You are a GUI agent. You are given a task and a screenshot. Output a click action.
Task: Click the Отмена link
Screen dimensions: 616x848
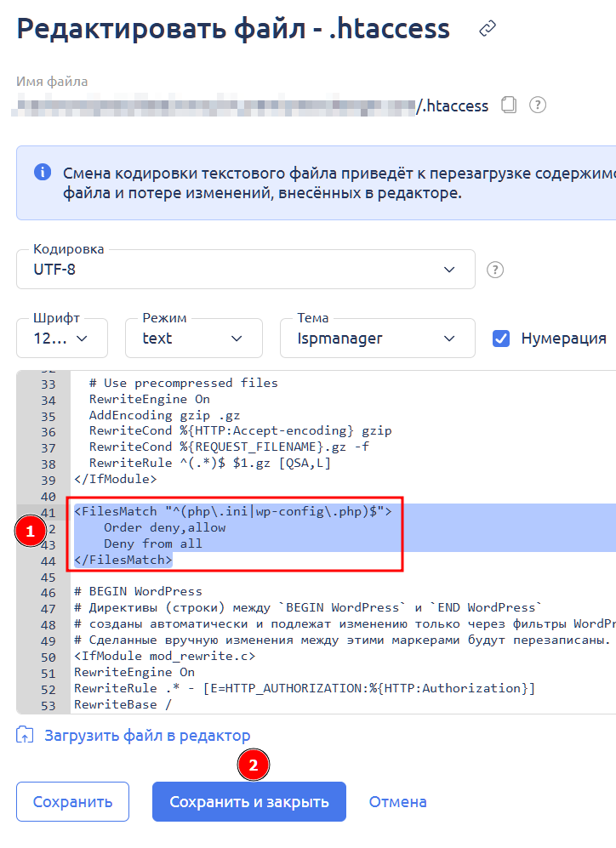click(397, 802)
